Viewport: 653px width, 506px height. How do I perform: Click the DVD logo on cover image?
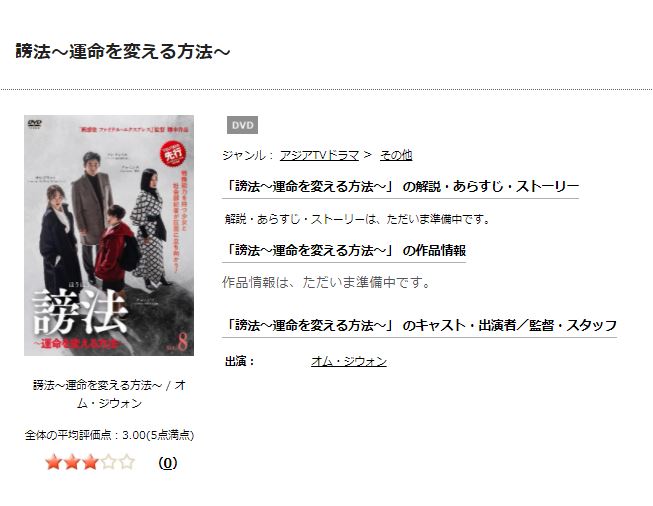click(35, 124)
